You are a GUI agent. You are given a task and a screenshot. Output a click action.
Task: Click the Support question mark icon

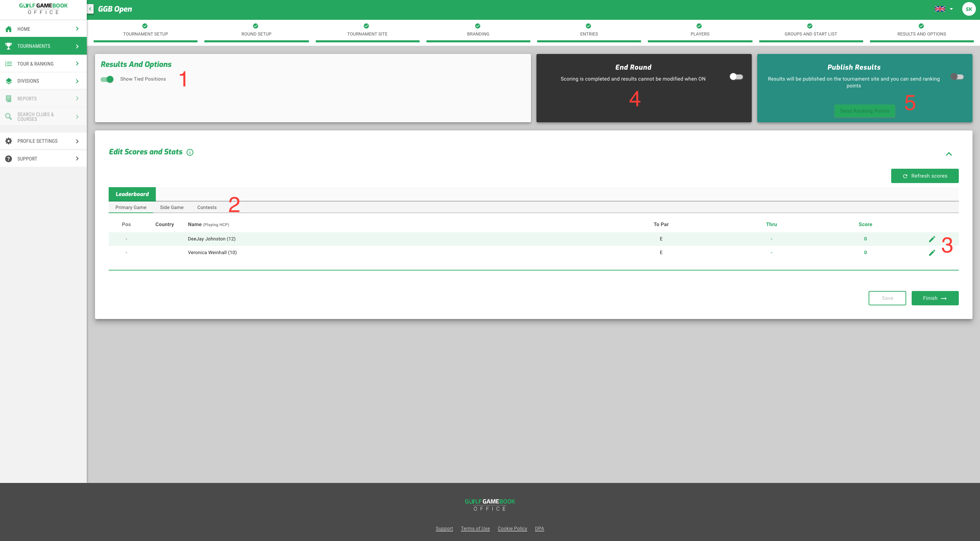pyautogui.click(x=8, y=158)
